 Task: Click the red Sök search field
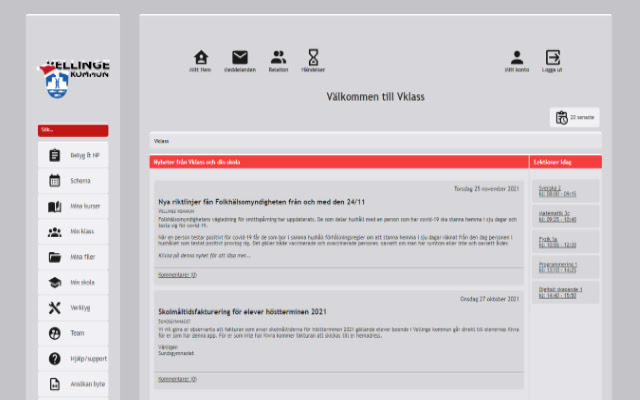pos(73,130)
